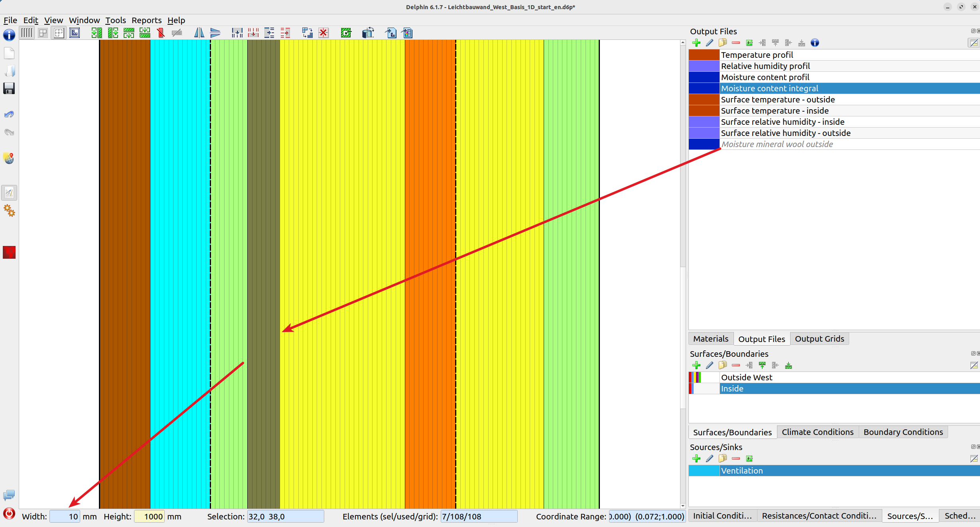Remove output file with red minus icon

tap(736, 43)
